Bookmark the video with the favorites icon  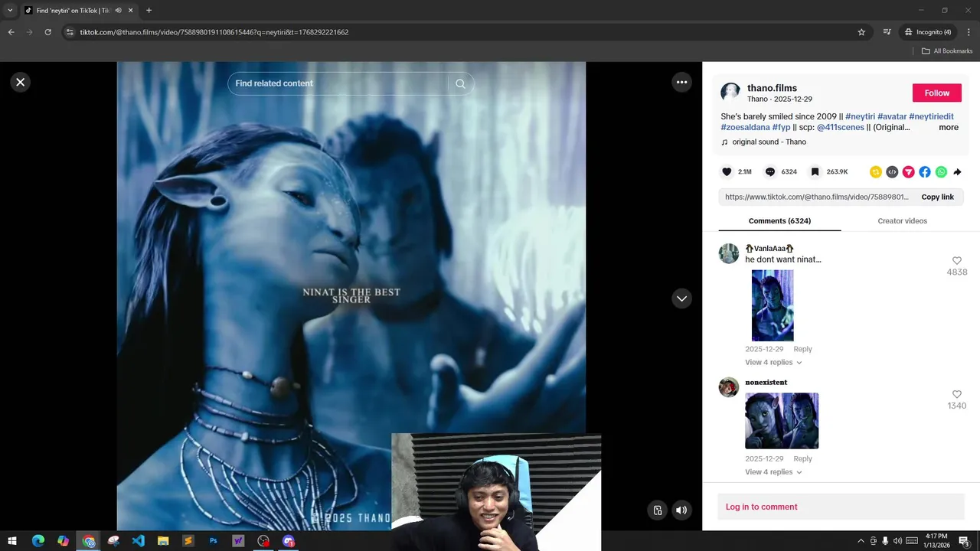point(815,172)
